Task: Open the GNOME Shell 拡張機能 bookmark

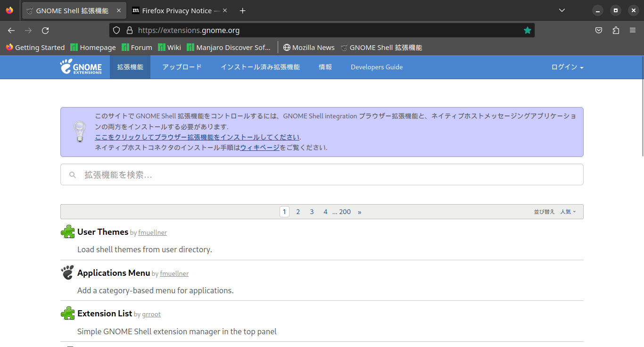Action: [381, 47]
